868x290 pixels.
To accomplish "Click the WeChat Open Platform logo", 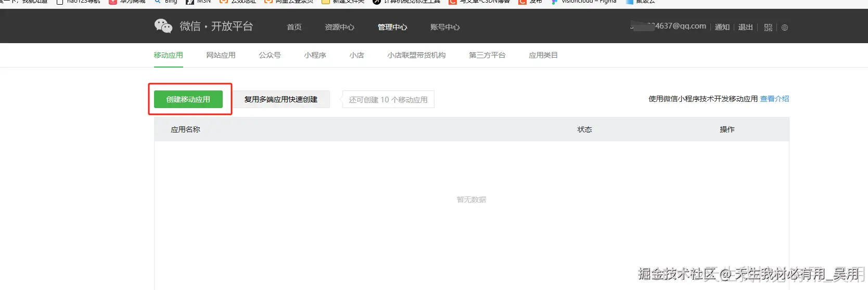I will pyautogui.click(x=163, y=26).
